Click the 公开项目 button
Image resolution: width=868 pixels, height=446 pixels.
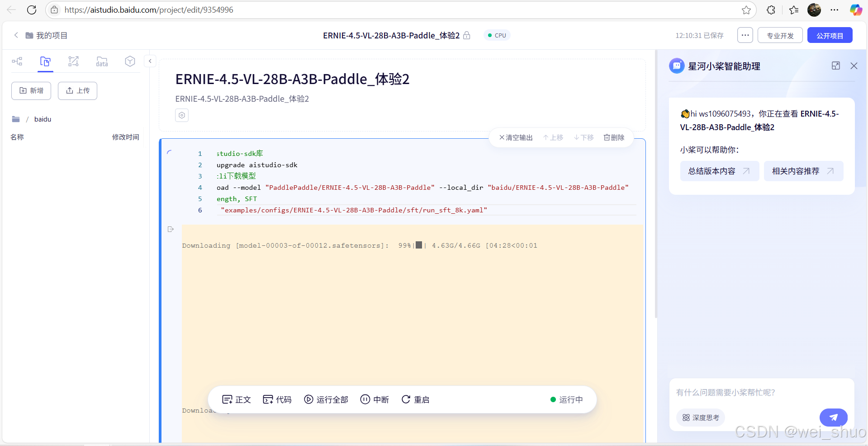tap(830, 35)
